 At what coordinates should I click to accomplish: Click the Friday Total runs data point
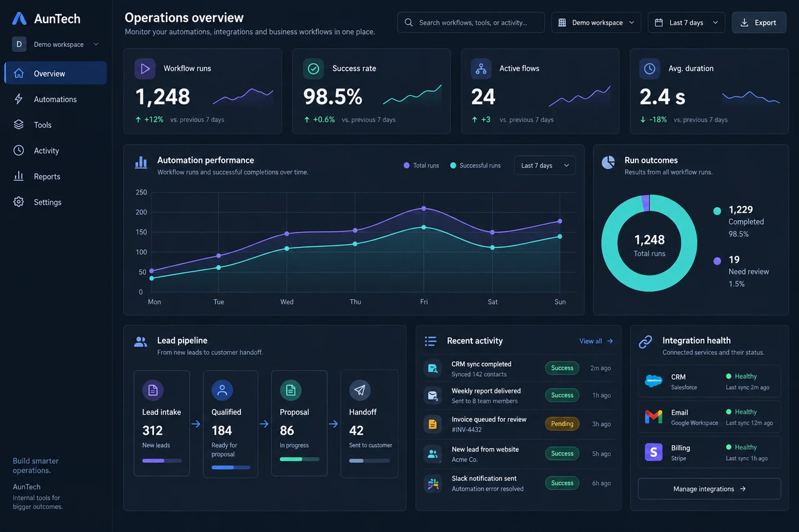(424, 208)
